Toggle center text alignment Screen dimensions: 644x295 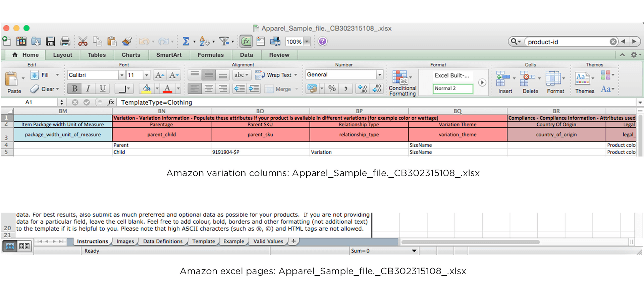209,88
